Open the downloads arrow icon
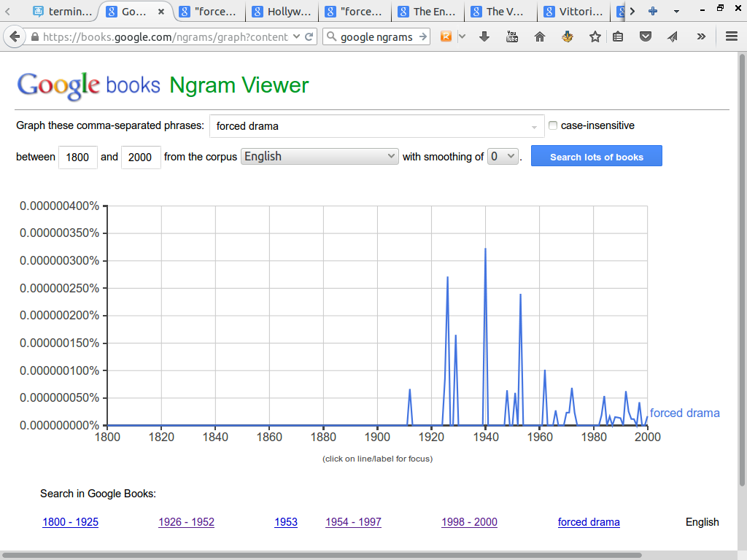Viewport: 747px width, 560px height. pos(484,36)
